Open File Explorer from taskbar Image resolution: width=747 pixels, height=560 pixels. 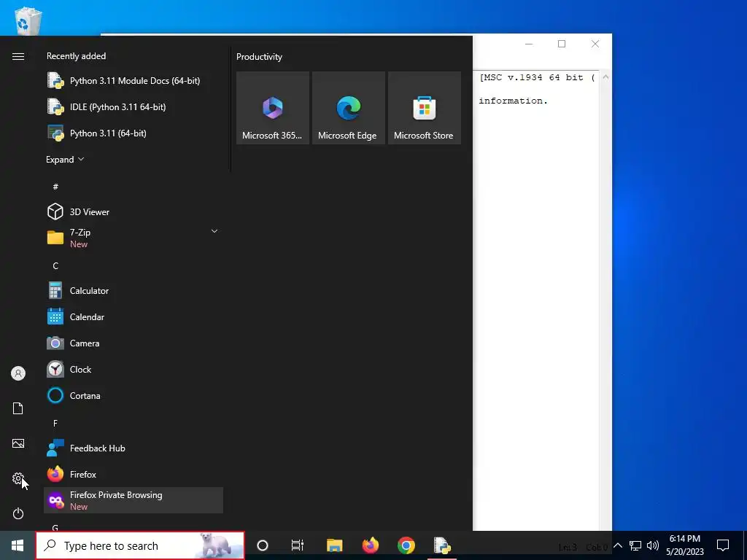pyautogui.click(x=334, y=545)
